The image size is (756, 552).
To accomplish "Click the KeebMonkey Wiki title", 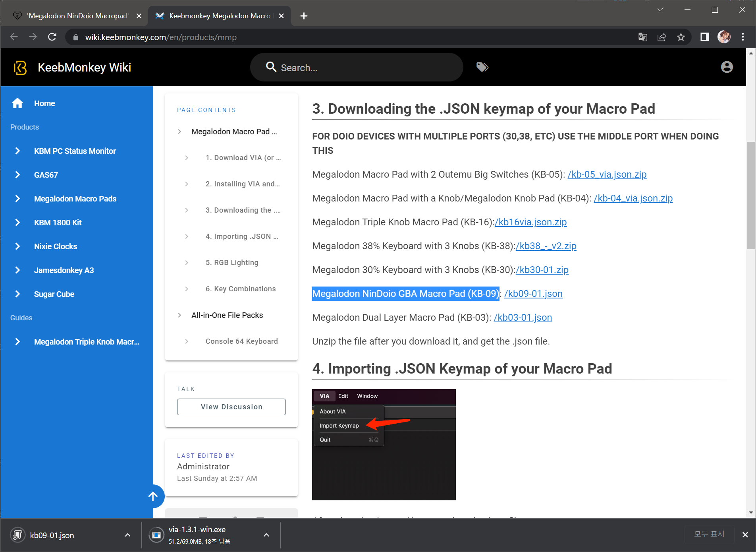I will coord(84,68).
